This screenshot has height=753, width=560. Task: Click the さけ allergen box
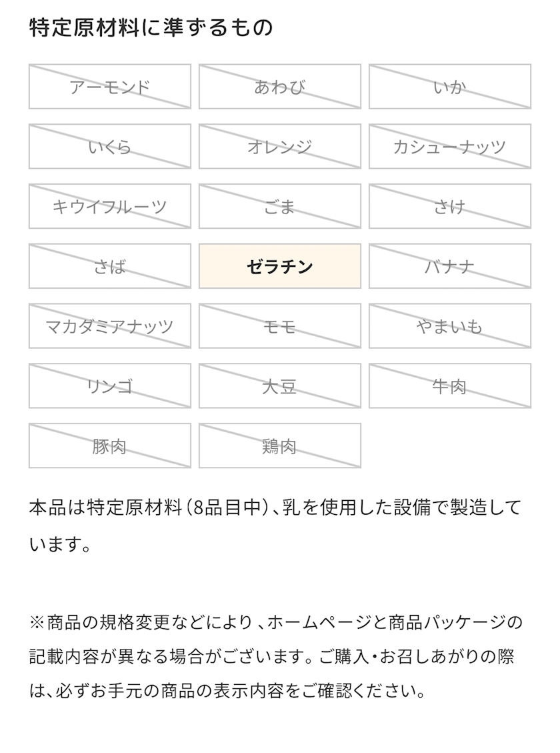[449, 207]
